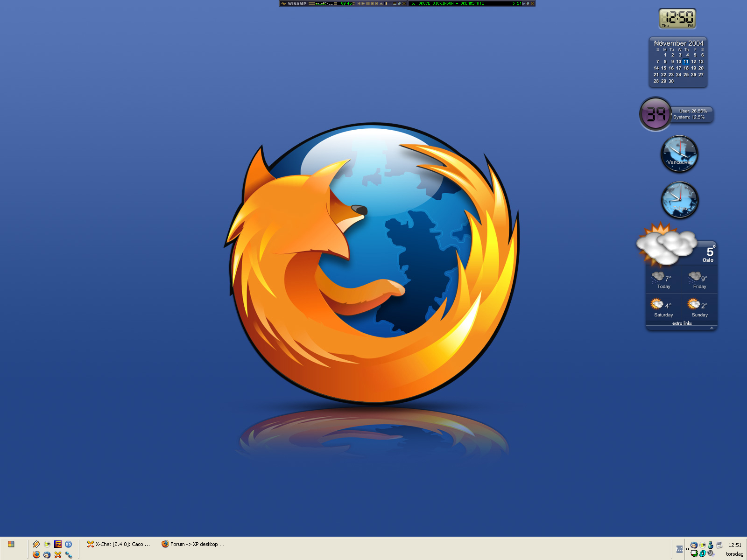Screen dimensions: 747x560
Task: Launch the BS player quick launch icon
Action: (69, 544)
